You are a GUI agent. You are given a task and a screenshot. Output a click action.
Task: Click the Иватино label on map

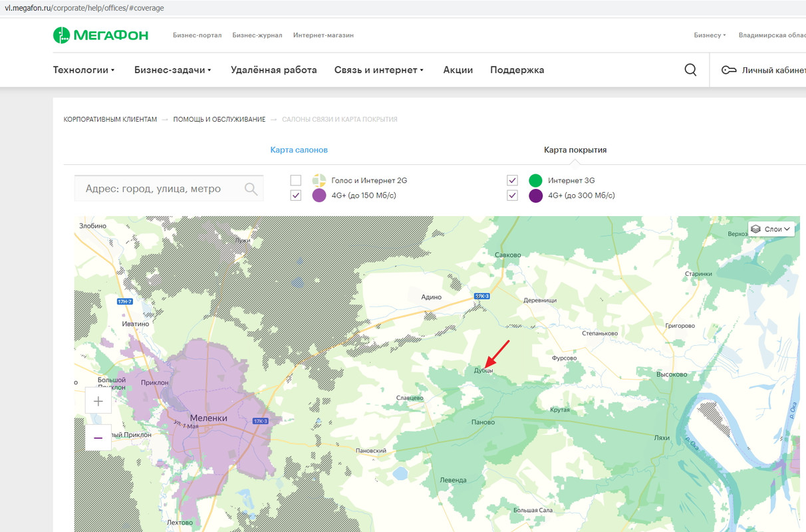pos(136,324)
